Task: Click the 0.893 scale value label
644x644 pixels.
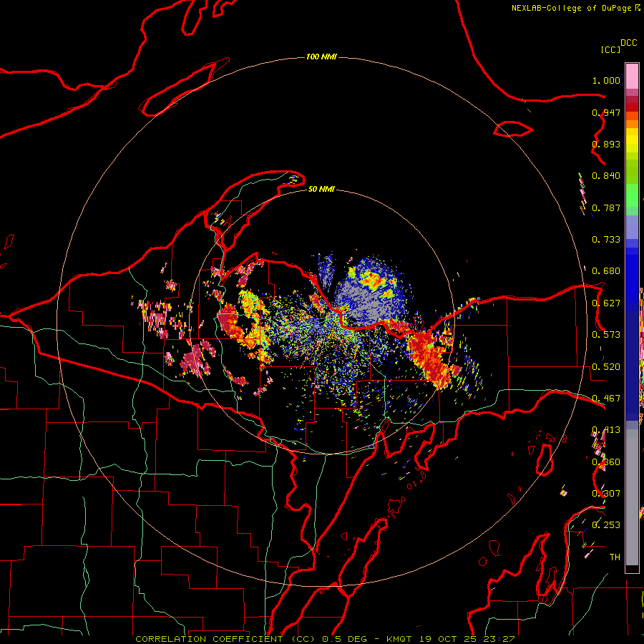Action: coord(606,144)
